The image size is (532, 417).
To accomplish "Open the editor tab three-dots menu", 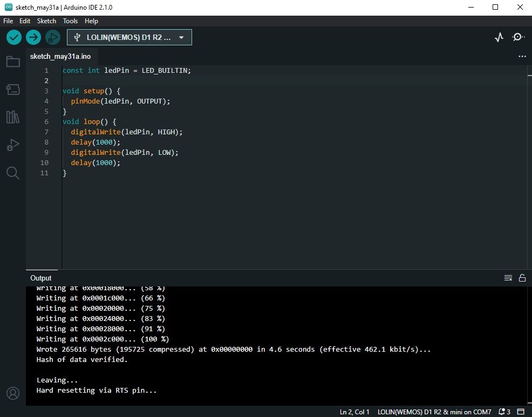I will pos(522,56).
